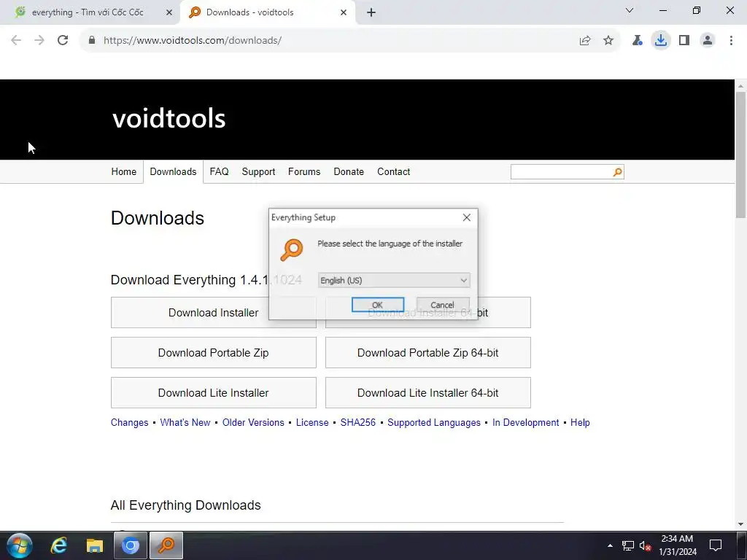Viewport: 747px width, 560px height.
Task: Open the In Development link
Action: (x=525, y=422)
